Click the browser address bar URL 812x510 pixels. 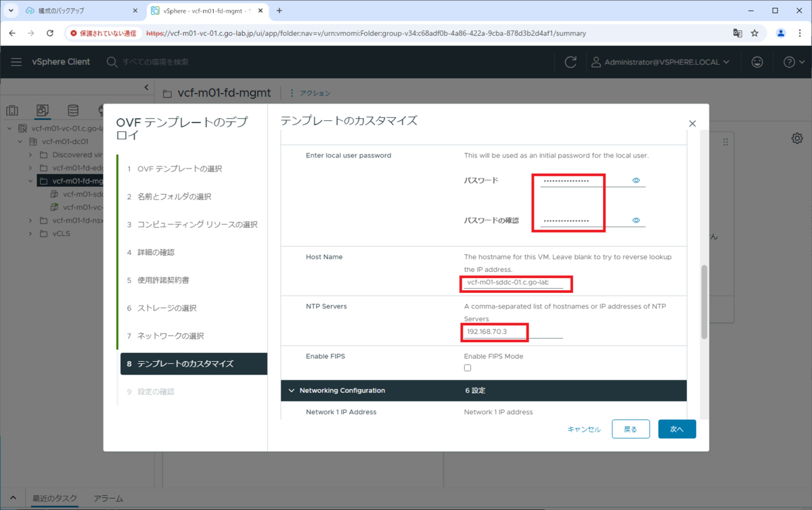(x=366, y=33)
